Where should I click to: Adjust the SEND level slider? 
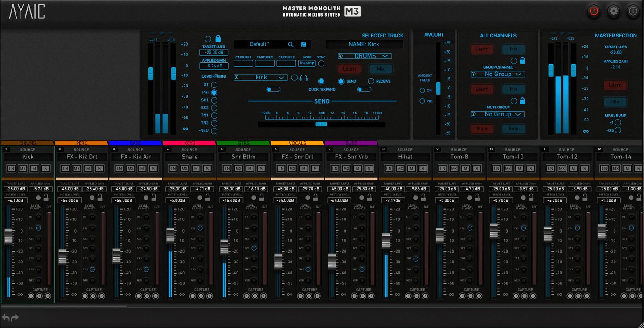[x=321, y=124]
